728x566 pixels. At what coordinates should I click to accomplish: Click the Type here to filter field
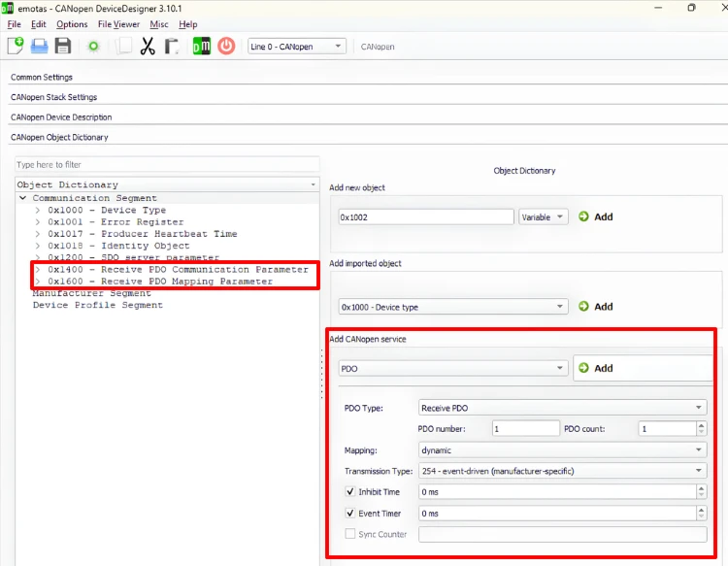pos(168,164)
